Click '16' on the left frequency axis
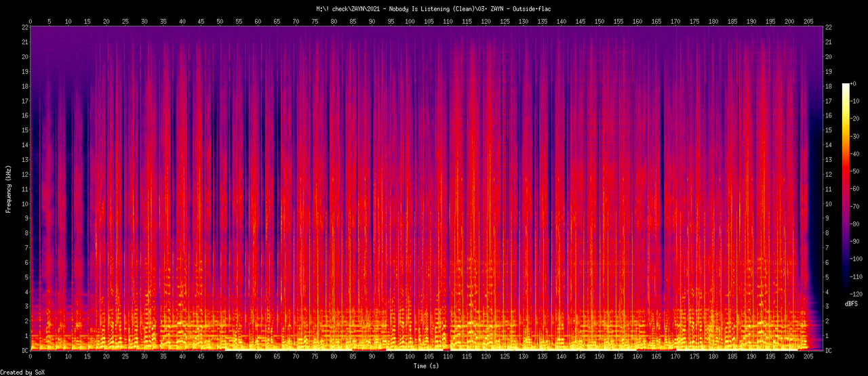Image resolution: width=868 pixels, height=376 pixels. coord(24,115)
